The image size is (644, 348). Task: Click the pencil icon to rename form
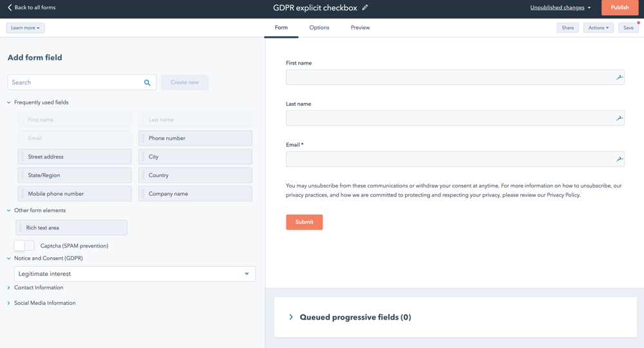pos(365,8)
